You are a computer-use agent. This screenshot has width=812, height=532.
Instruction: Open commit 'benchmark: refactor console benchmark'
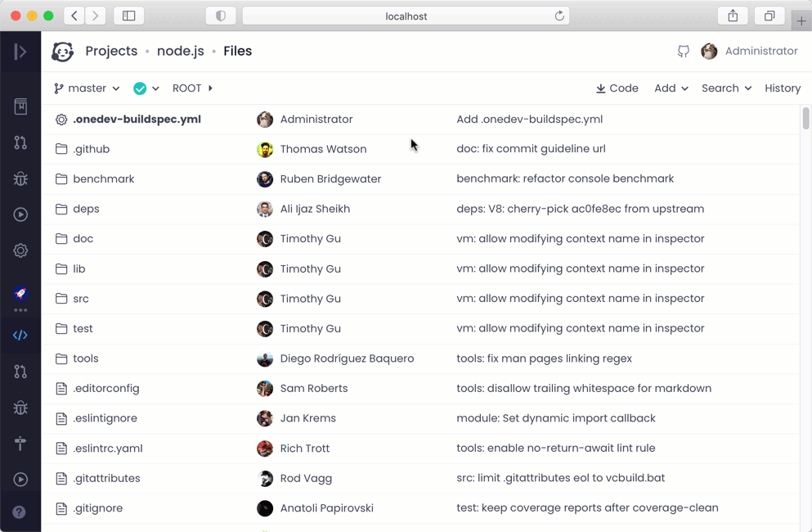click(565, 179)
